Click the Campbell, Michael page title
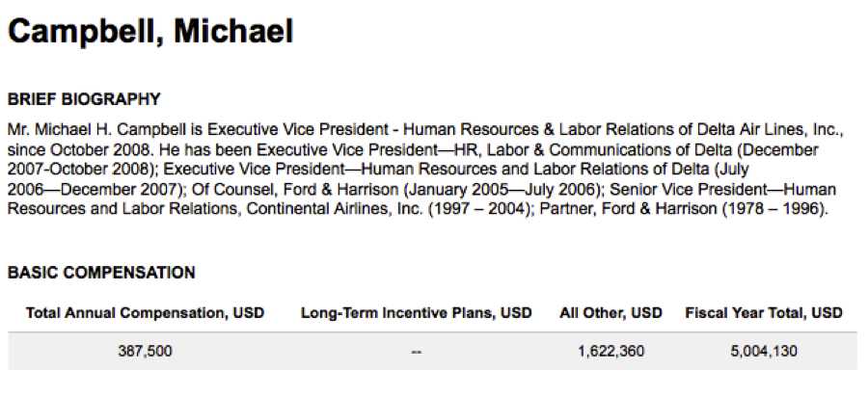868x396 pixels. (x=150, y=32)
